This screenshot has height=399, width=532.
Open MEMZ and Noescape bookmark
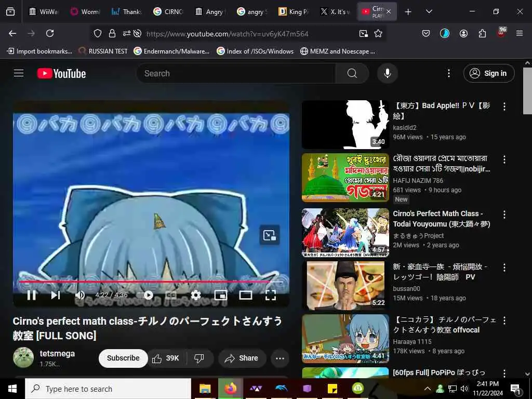[x=338, y=51]
